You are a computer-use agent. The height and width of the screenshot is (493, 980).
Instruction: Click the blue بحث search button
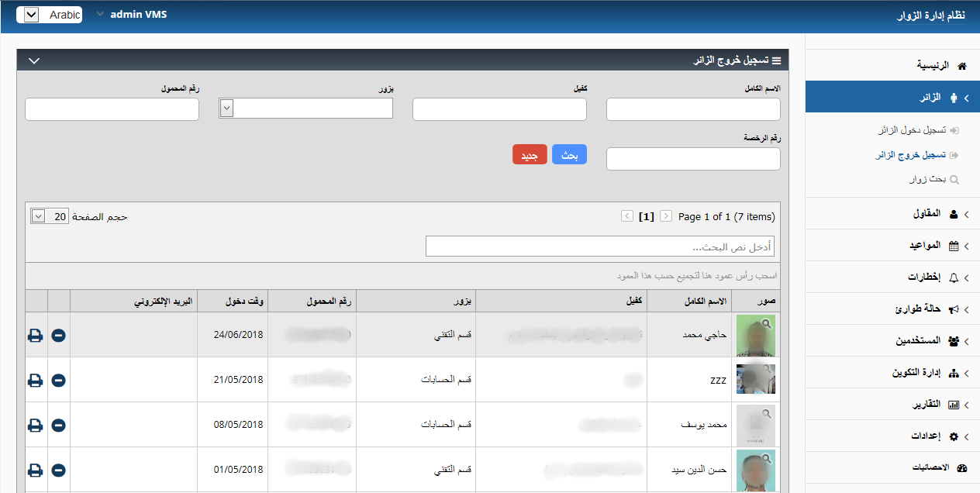tap(569, 154)
